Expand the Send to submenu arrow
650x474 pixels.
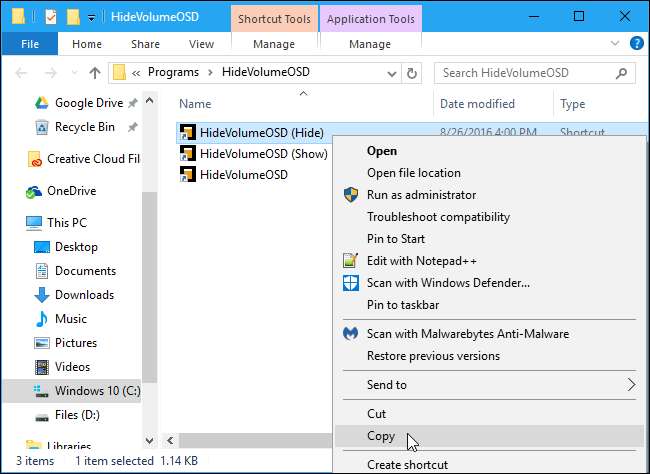click(631, 385)
